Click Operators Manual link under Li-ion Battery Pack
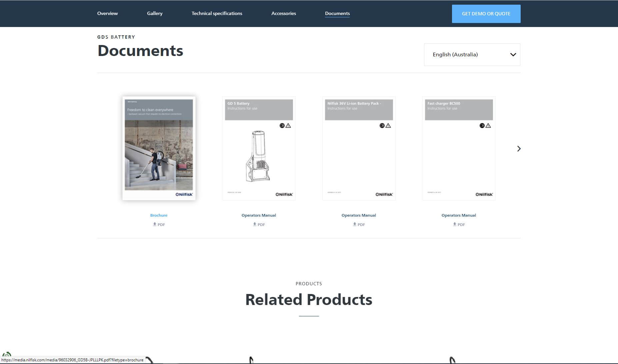This screenshot has height=364, width=618. coord(359,215)
